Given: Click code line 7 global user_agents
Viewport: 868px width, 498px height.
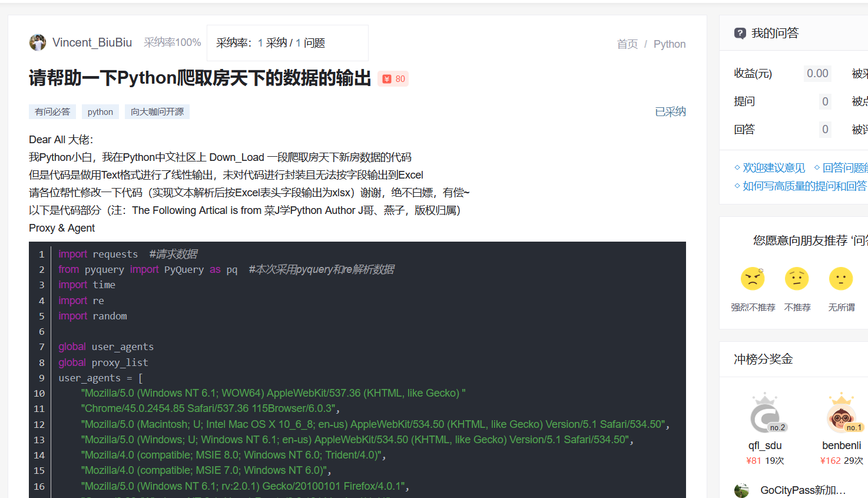Looking at the screenshot, I should click(106, 347).
